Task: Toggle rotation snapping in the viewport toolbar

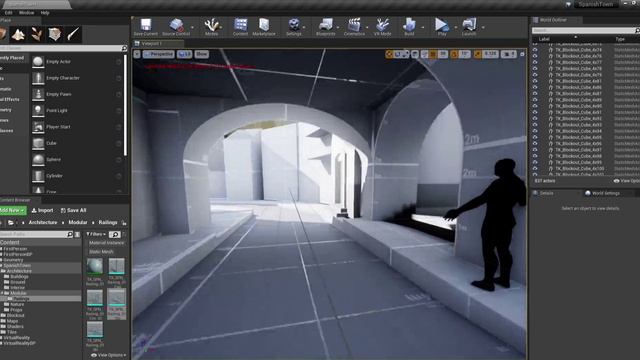Action: click(454, 54)
